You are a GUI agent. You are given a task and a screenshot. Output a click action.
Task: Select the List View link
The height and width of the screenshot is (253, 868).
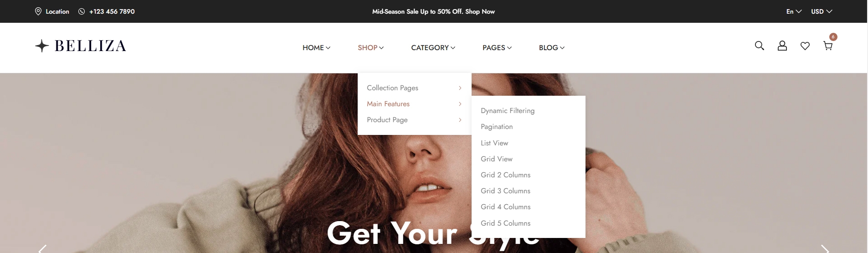494,143
